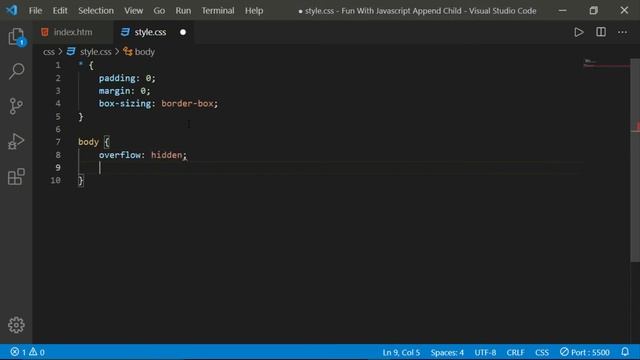Open the Explorer view in activity bar

[x=16, y=37]
